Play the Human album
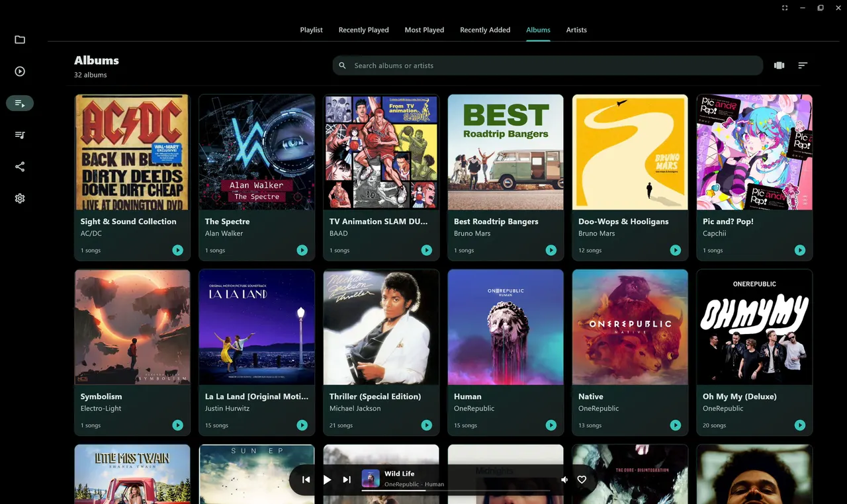This screenshot has height=504, width=847. [x=551, y=425]
